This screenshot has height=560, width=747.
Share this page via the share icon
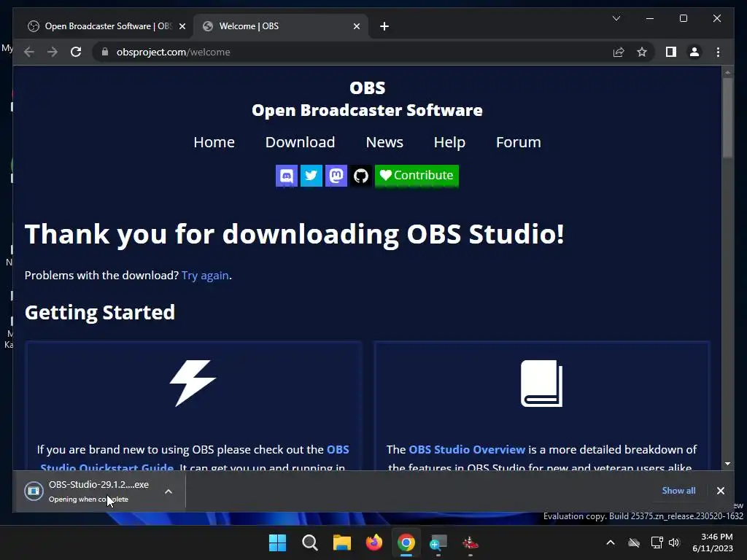tap(619, 52)
